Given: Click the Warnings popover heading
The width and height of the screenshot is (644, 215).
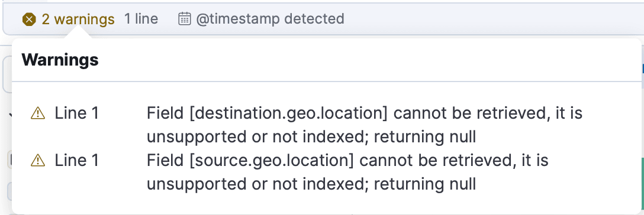Looking at the screenshot, I should tap(60, 60).
